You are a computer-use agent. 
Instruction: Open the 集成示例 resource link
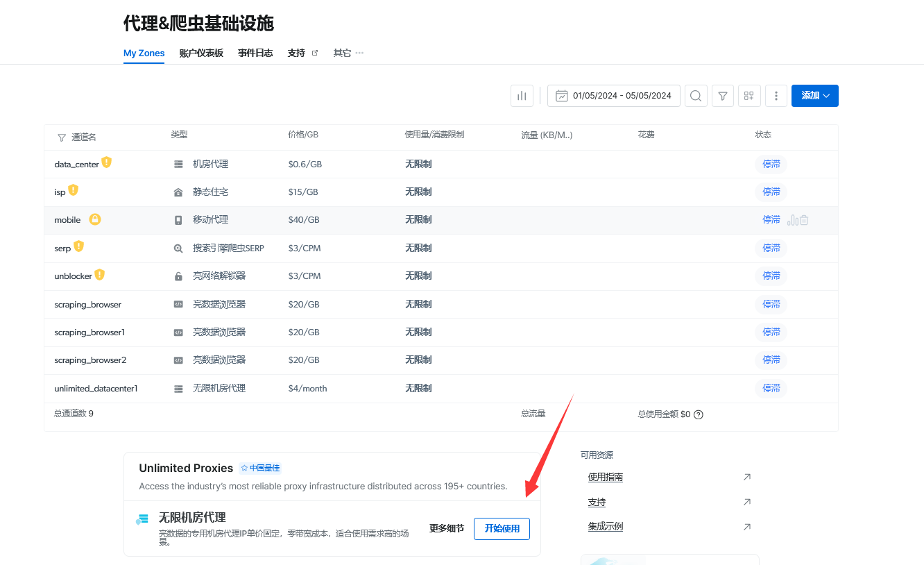[x=606, y=527]
